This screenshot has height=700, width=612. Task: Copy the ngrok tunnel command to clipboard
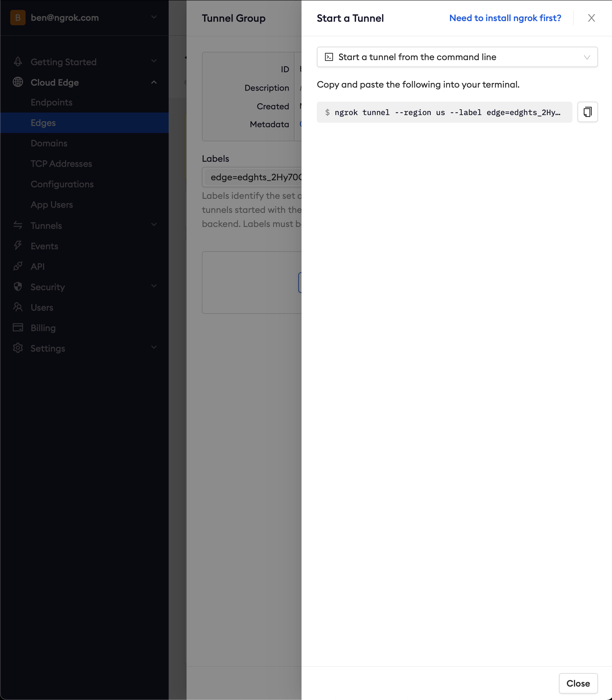coord(587,112)
